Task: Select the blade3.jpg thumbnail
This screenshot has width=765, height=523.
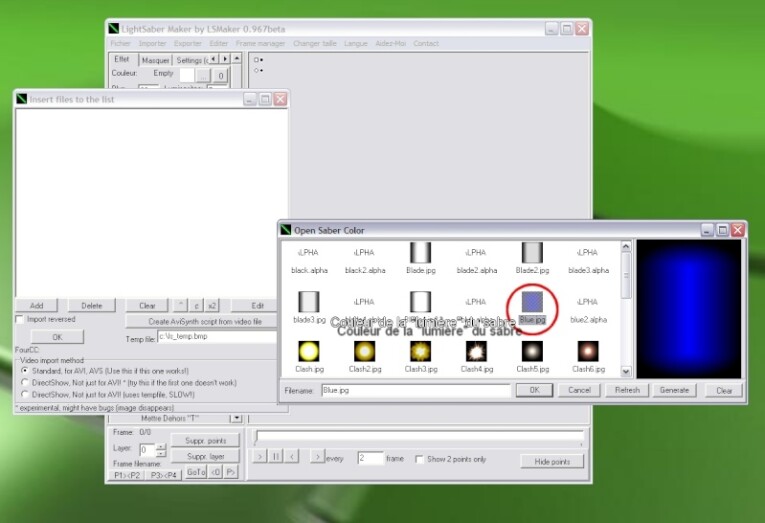Action: [x=308, y=302]
